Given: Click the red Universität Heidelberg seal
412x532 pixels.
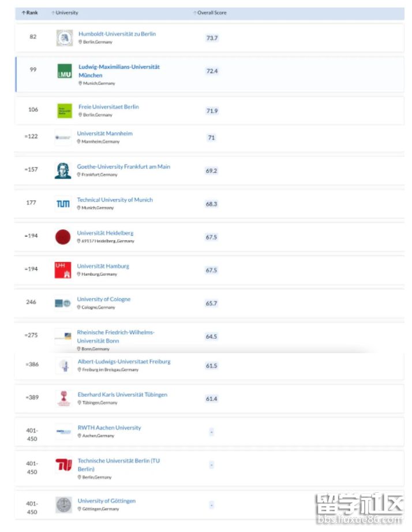Looking at the screenshot, I should [x=63, y=237].
